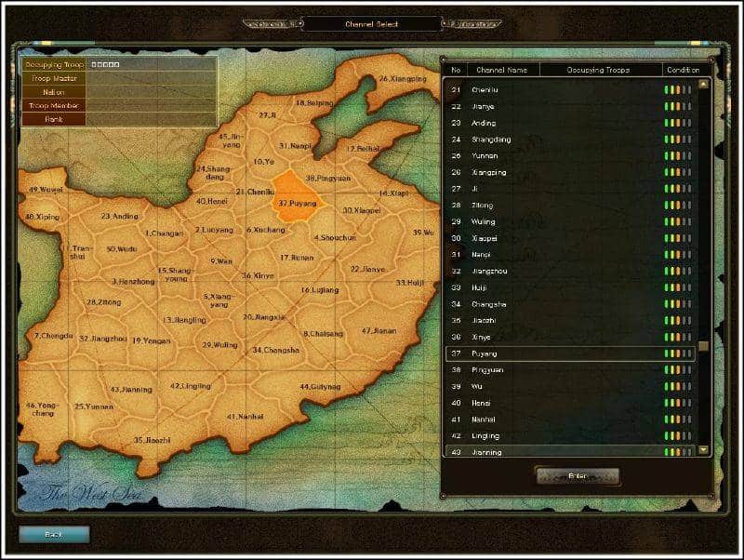
Task: Select the Xiangping row in the channel list
Action: pyautogui.click(x=570, y=172)
